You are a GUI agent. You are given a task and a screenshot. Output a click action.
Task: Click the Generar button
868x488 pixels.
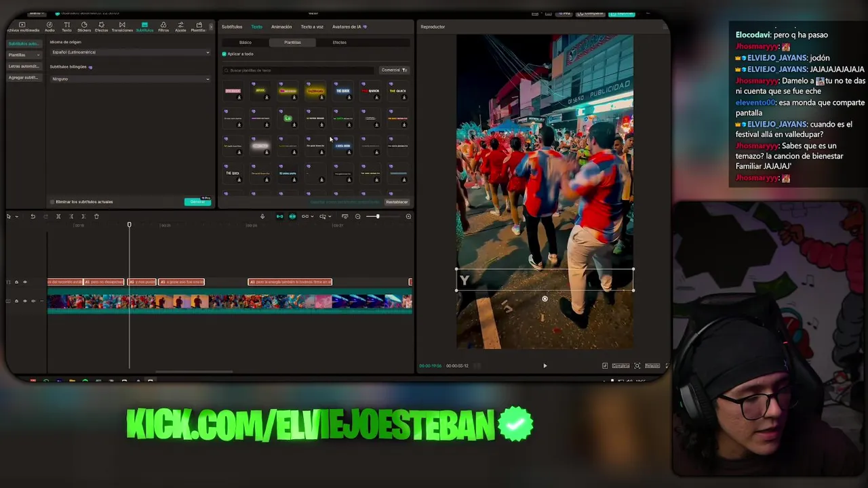click(x=197, y=202)
